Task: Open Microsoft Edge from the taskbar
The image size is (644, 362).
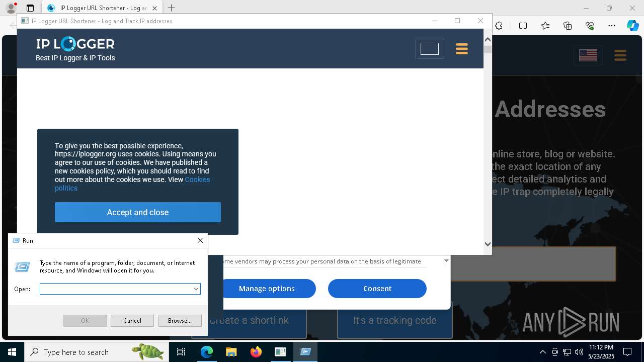Action: coord(207,352)
